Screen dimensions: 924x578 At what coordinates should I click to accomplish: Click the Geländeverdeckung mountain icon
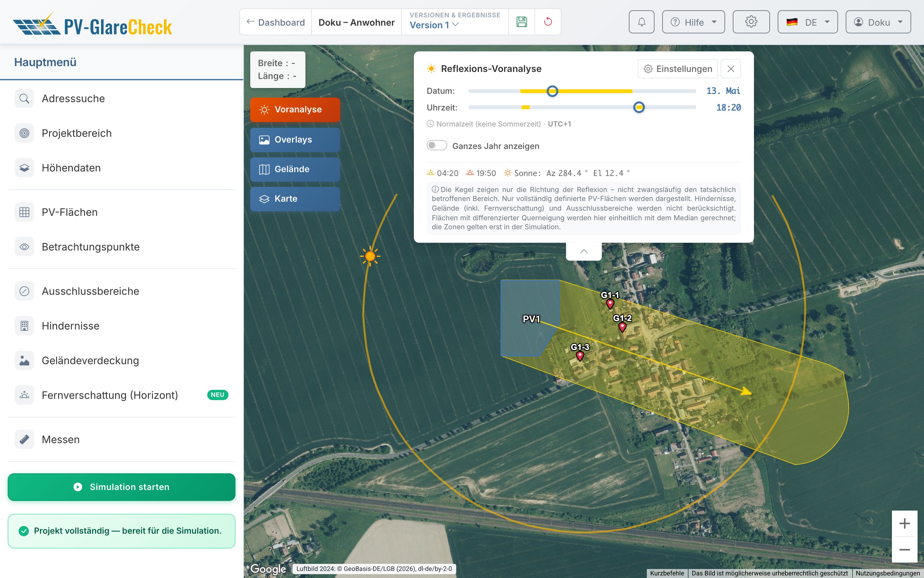(x=24, y=361)
